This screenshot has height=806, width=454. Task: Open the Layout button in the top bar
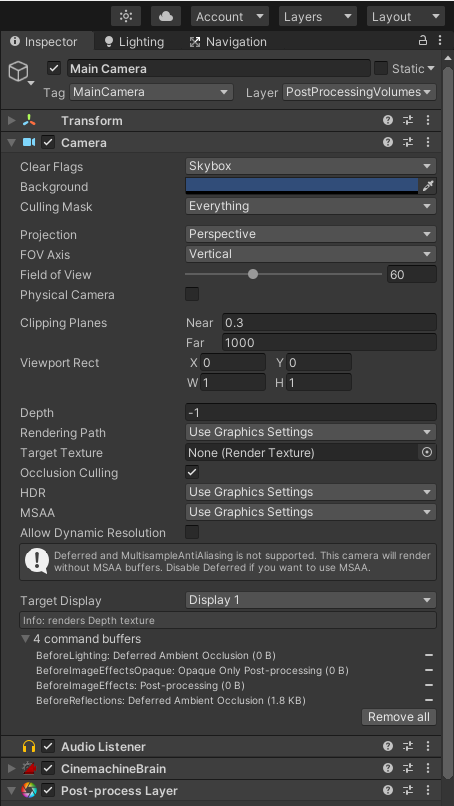click(406, 16)
